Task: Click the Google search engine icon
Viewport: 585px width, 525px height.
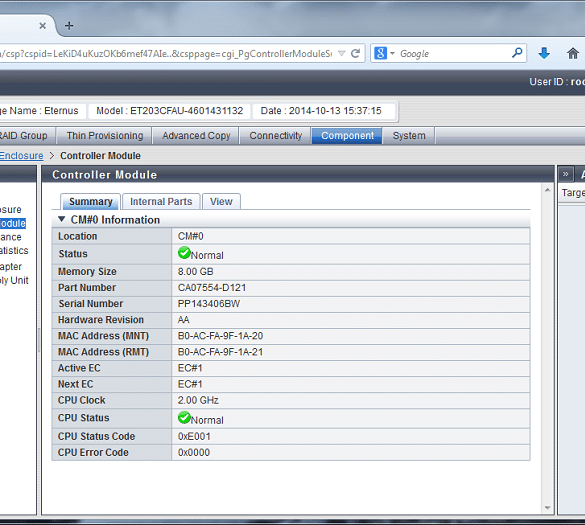Action: 380,53
